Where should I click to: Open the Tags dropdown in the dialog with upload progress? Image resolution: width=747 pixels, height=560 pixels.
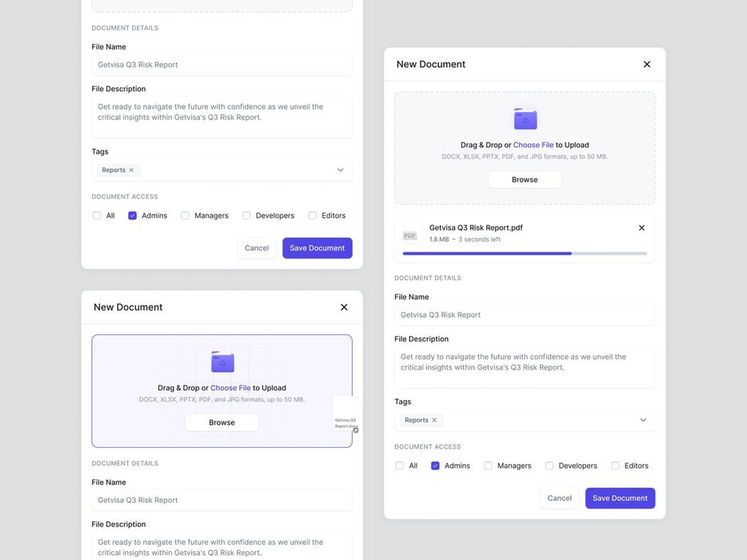point(643,420)
